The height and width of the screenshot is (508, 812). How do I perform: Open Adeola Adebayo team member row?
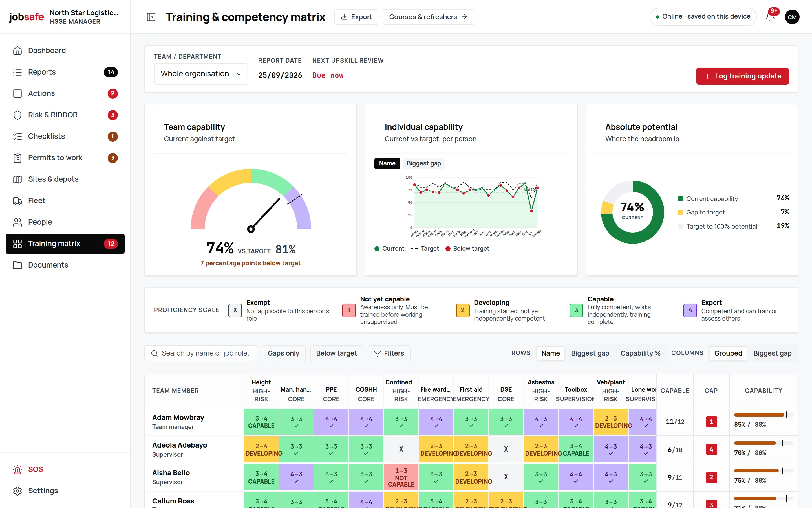(x=194, y=450)
